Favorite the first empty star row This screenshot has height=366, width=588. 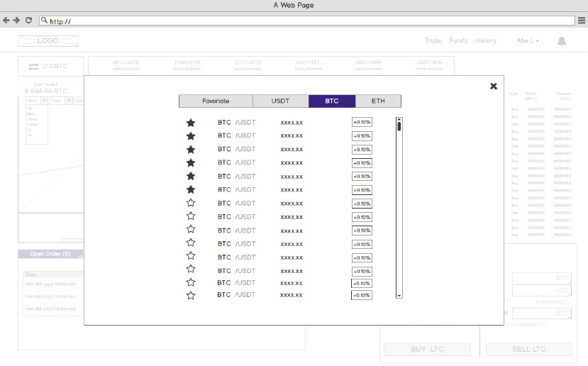[191, 203]
